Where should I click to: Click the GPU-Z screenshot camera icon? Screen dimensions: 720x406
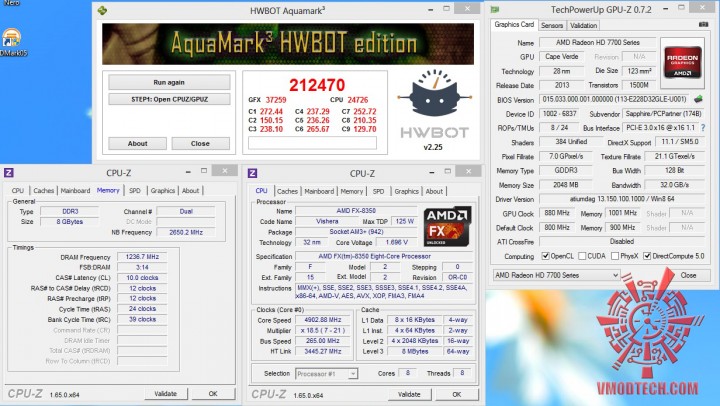point(703,24)
